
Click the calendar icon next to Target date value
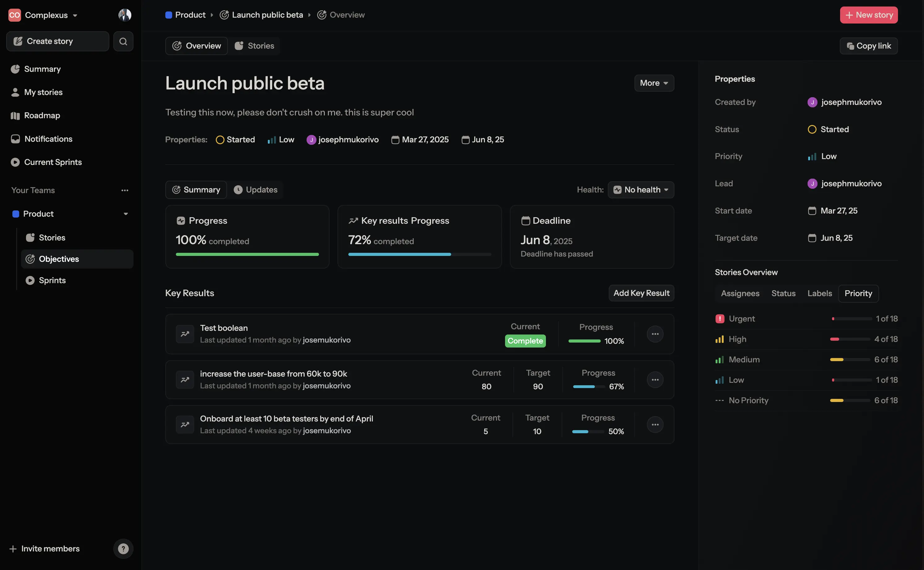coord(812,238)
